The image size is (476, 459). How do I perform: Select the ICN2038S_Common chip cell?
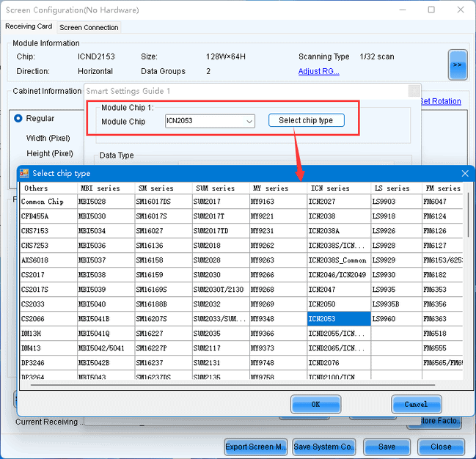click(339, 260)
